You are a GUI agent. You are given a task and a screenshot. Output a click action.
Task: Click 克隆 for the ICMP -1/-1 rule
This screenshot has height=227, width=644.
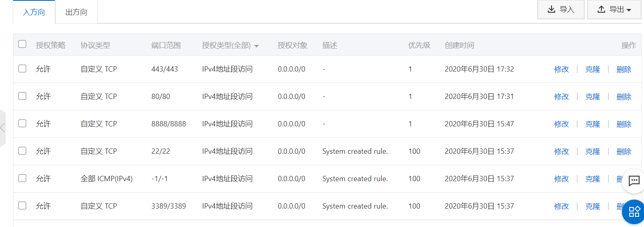point(592,179)
